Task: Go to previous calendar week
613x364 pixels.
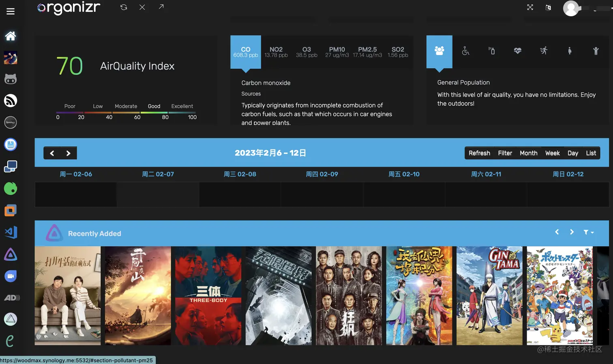Action: (x=52, y=153)
